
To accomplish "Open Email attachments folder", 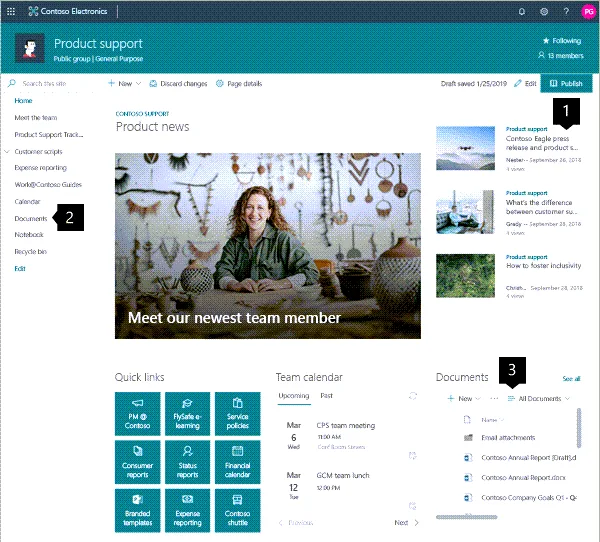I will coord(508,438).
